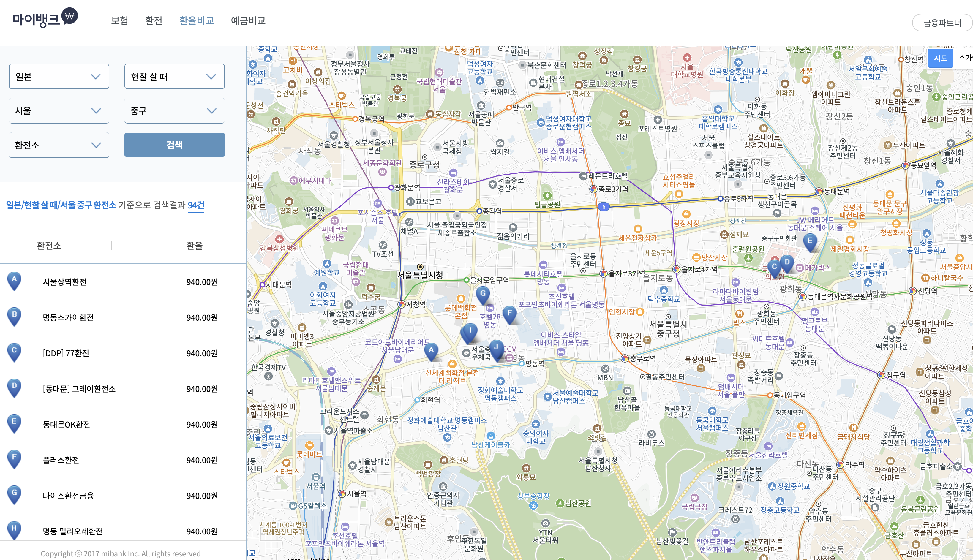Open the 현찰 살 때 dropdown
This screenshot has width=973, height=560.
click(x=174, y=77)
